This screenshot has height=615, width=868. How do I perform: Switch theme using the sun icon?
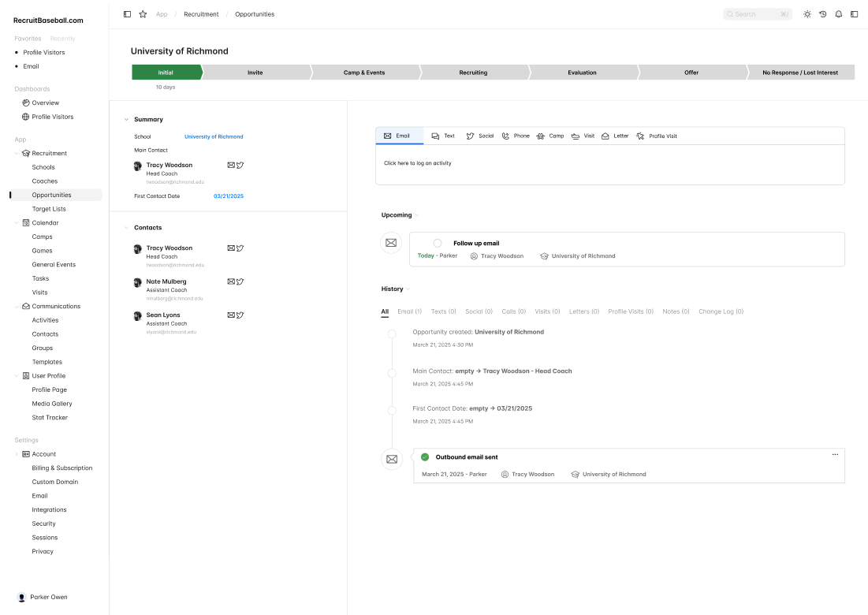[807, 14]
